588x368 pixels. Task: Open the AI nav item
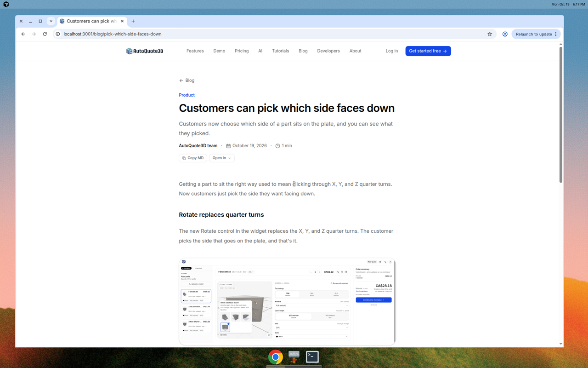point(260,51)
